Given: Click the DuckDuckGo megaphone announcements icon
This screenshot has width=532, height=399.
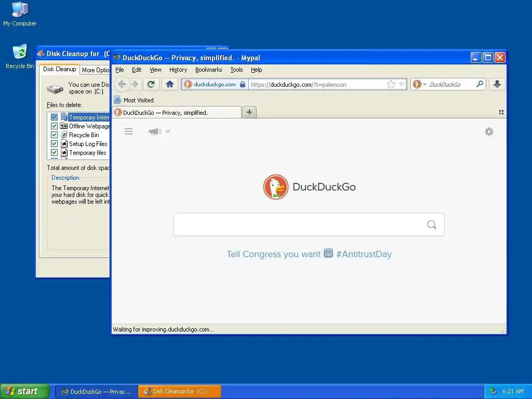Looking at the screenshot, I should (x=155, y=131).
